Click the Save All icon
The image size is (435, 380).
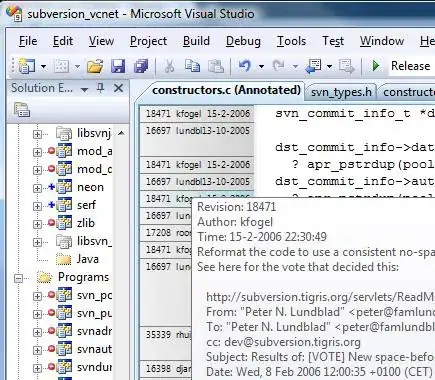click(x=141, y=66)
